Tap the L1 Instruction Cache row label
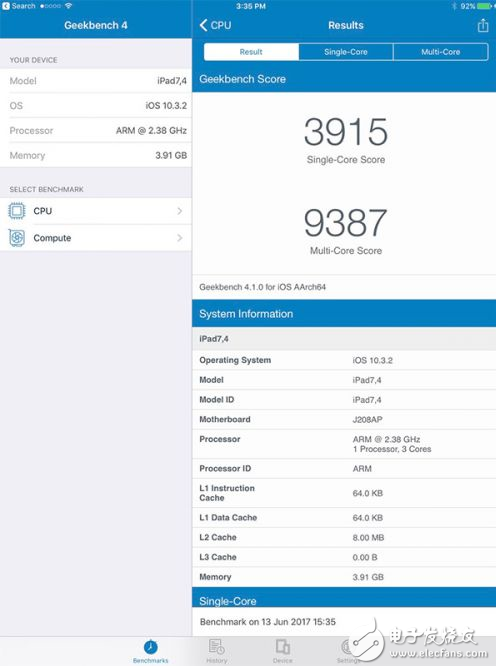Viewport: 496px width, 670px height. click(x=227, y=493)
